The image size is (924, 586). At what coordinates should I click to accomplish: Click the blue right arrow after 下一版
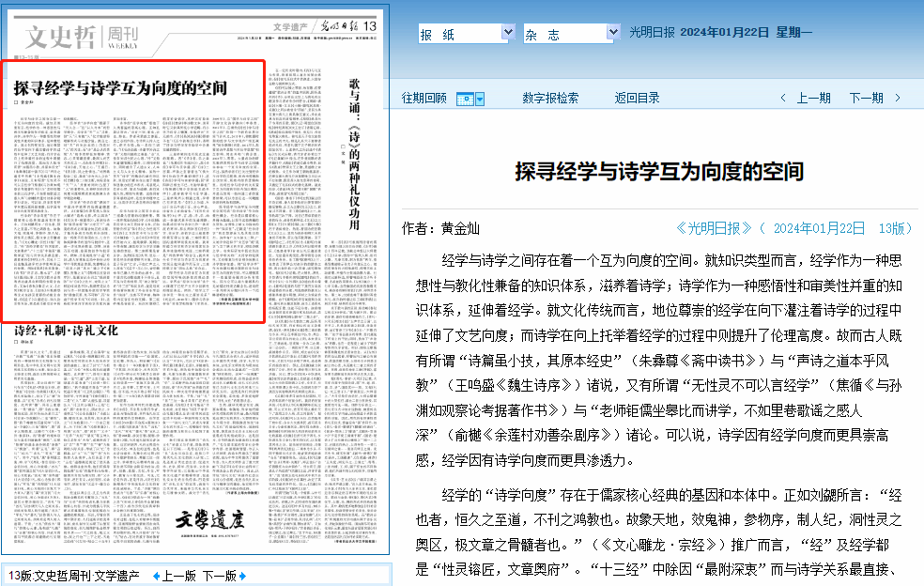(x=243, y=576)
